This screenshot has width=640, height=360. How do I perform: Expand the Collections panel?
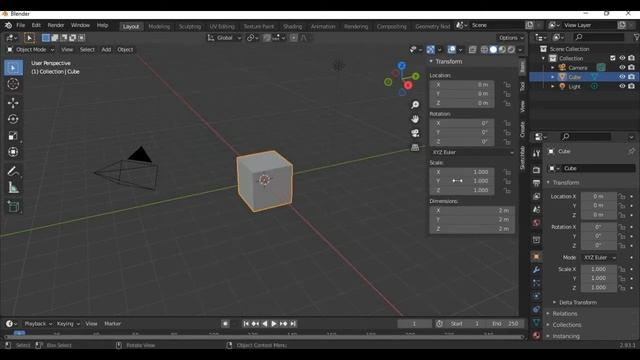[567, 325]
